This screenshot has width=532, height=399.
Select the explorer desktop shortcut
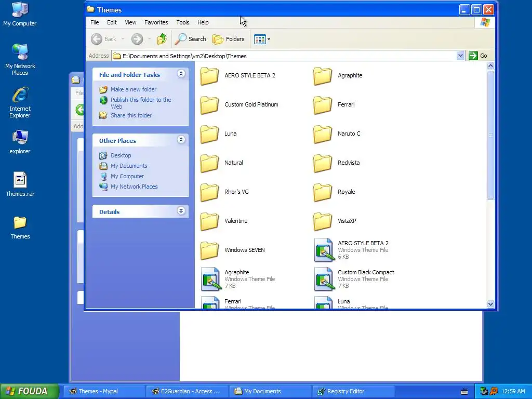(20, 142)
